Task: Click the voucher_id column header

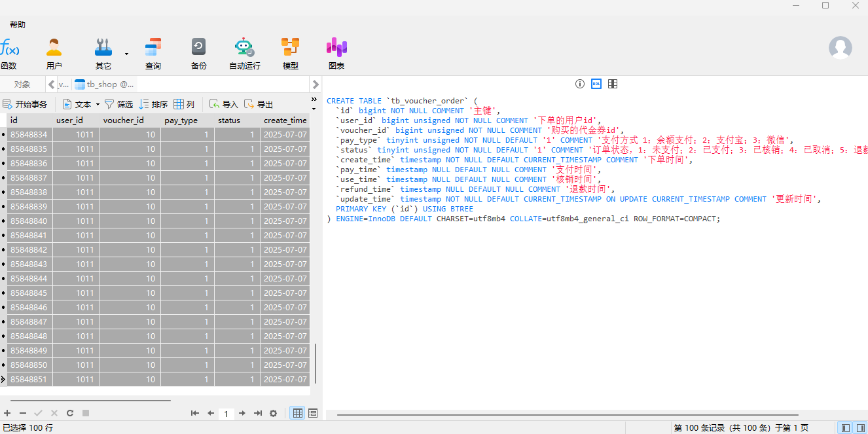Action: pos(130,120)
